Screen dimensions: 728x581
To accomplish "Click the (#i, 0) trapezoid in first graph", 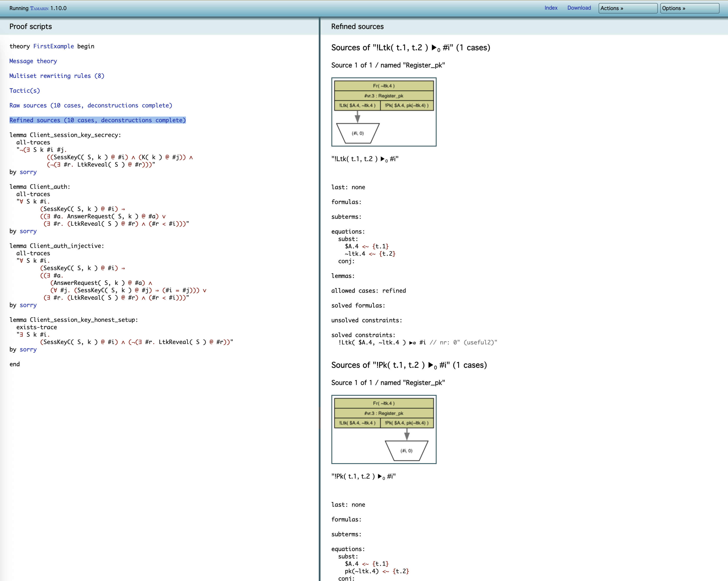I will (x=357, y=133).
